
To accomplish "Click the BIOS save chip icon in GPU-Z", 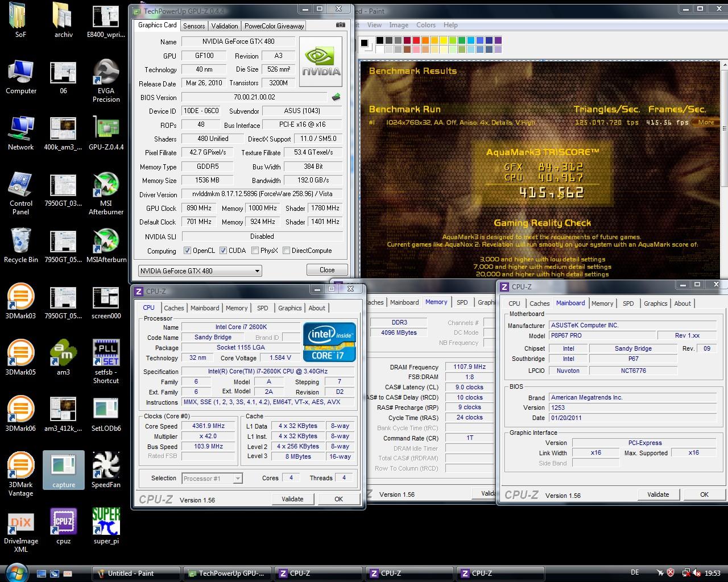I will (336, 97).
